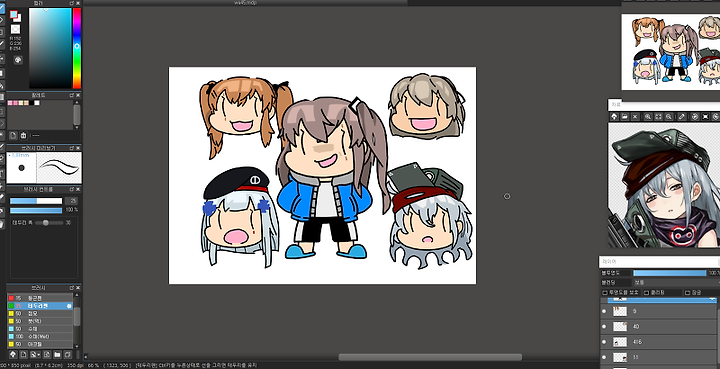Screen dimensions: 720x369
Task: Toggle 잠금 lock checkbox in layers panel
Action: 687,293
